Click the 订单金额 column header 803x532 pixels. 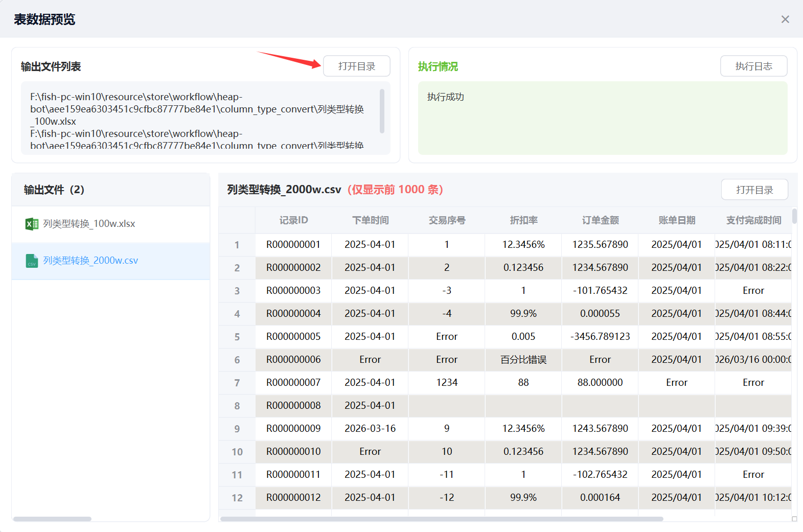pos(600,220)
